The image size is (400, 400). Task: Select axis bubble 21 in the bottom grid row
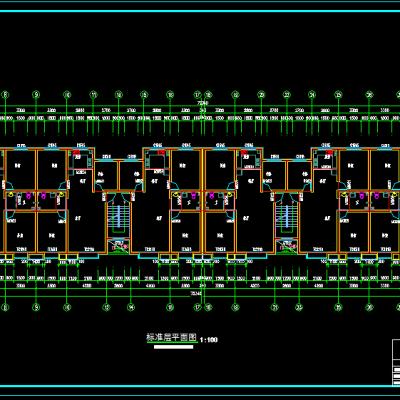(275, 307)
